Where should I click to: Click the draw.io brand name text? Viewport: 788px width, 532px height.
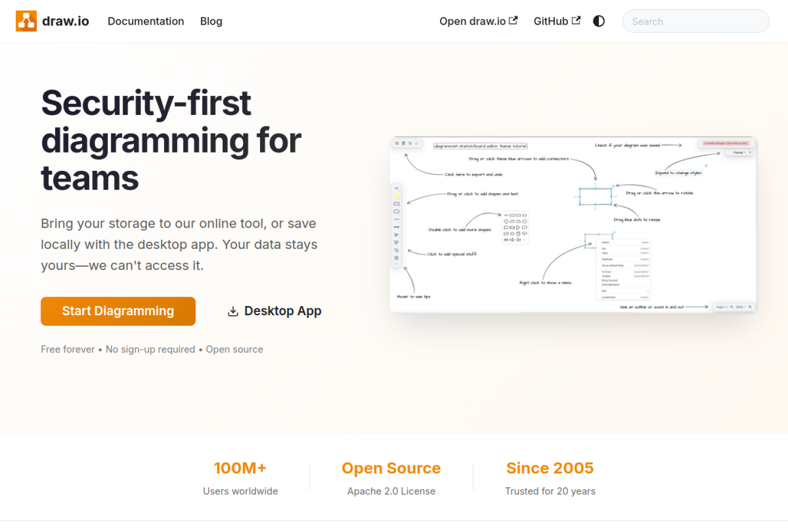(66, 21)
